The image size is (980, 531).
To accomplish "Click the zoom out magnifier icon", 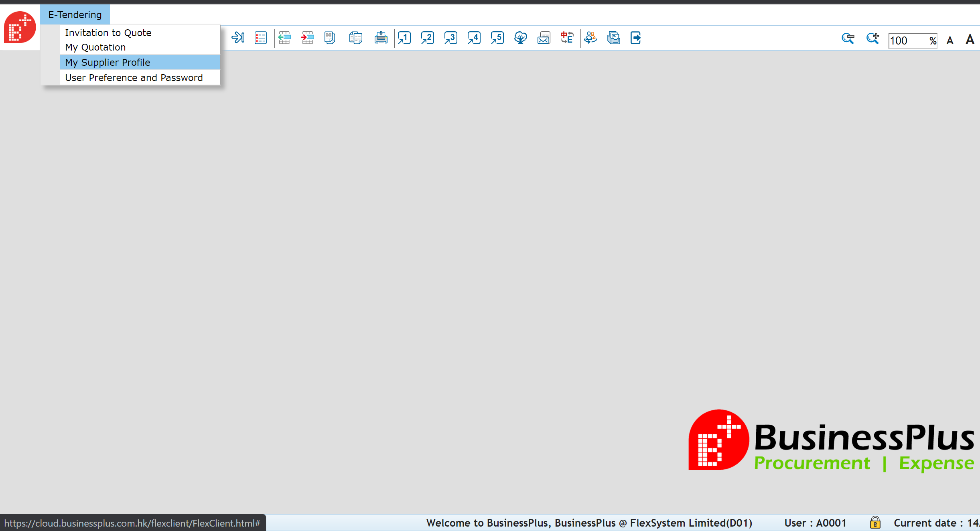I will [x=848, y=39].
